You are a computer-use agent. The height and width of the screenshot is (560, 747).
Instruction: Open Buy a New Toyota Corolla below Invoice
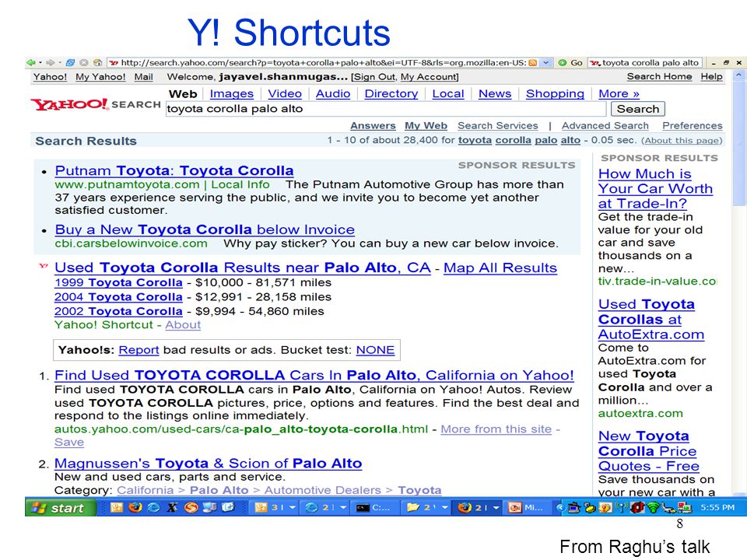pyautogui.click(x=205, y=229)
